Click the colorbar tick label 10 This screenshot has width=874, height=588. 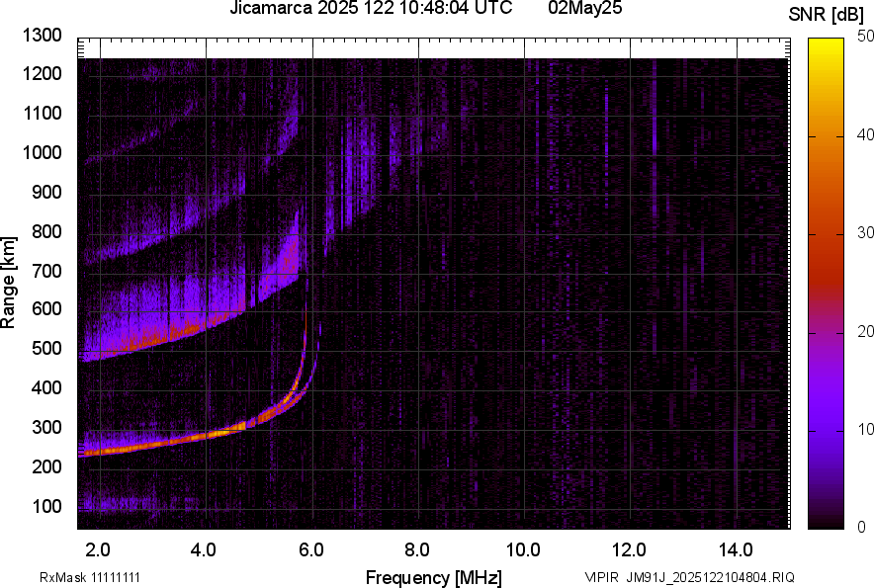pyautogui.click(x=866, y=429)
